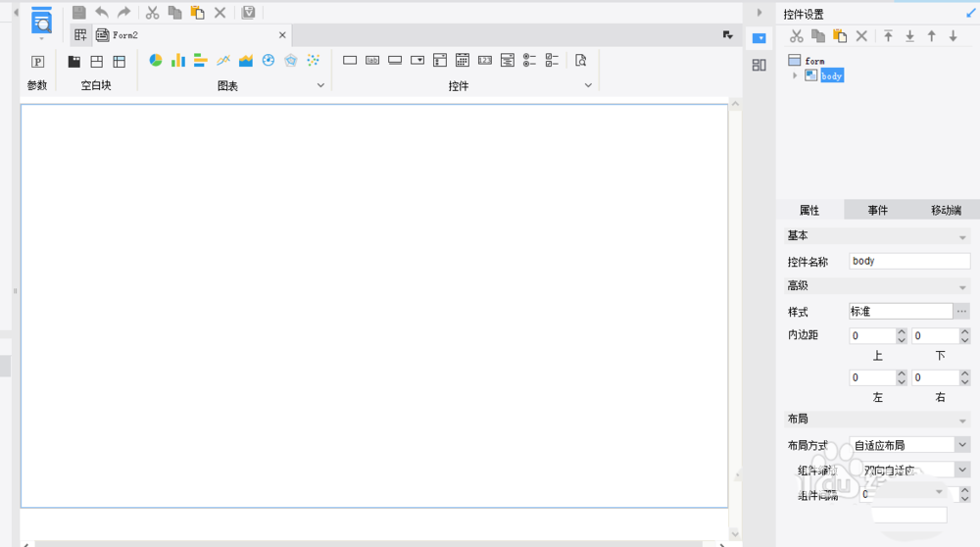Screen dimensions: 980x547
Task: Add a date calendar widget
Action: pos(463,61)
